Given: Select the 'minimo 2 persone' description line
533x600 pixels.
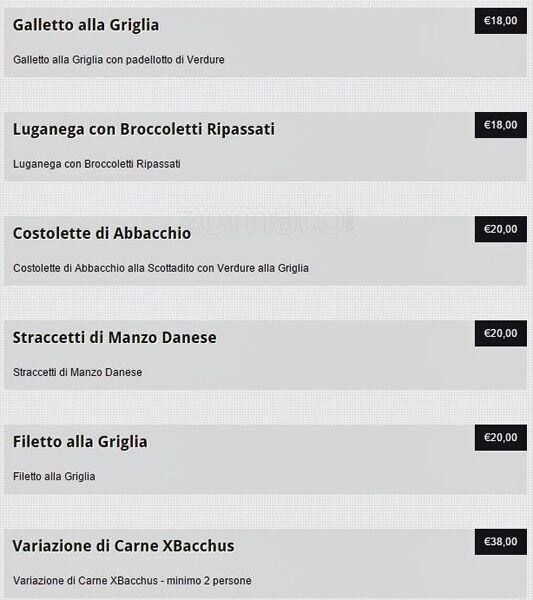Looking at the screenshot, I should pyautogui.click(x=132, y=580).
